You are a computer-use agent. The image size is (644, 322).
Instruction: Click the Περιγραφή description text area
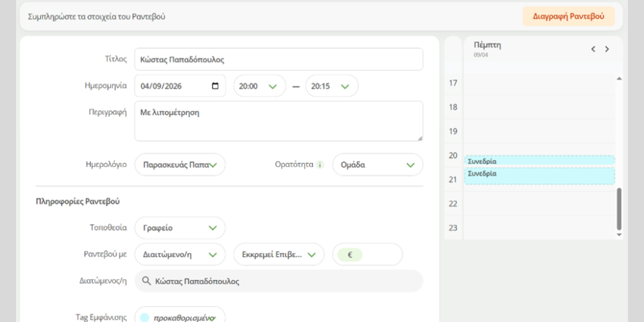pos(278,120)
